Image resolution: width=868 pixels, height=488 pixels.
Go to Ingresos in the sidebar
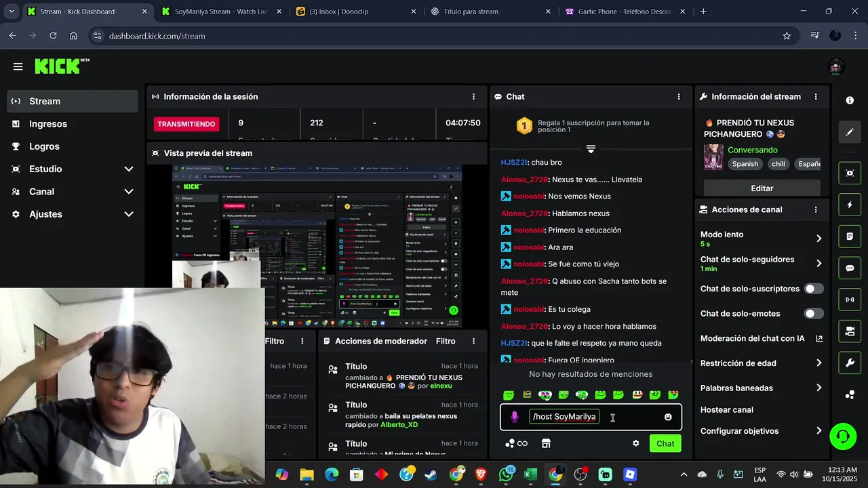72,124
